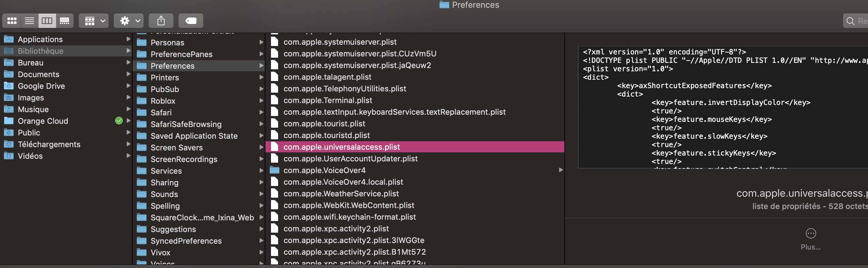The image size is (868, 268).
Task: Open the Applications folder in sidebar
Action: [x=40, y=40]
